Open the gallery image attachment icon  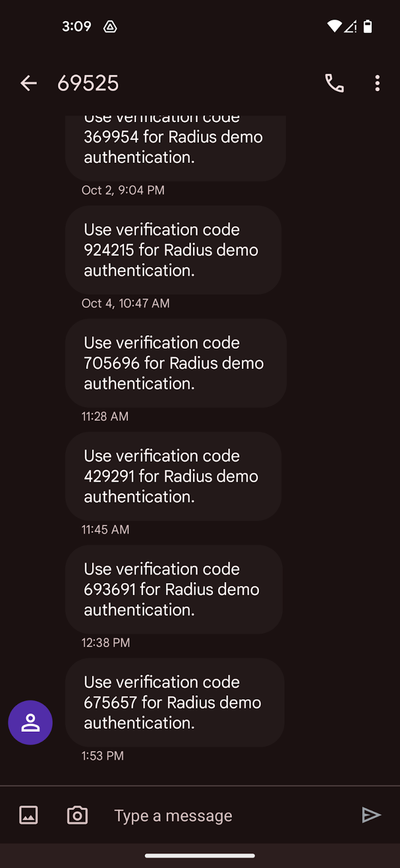point(29,815)
